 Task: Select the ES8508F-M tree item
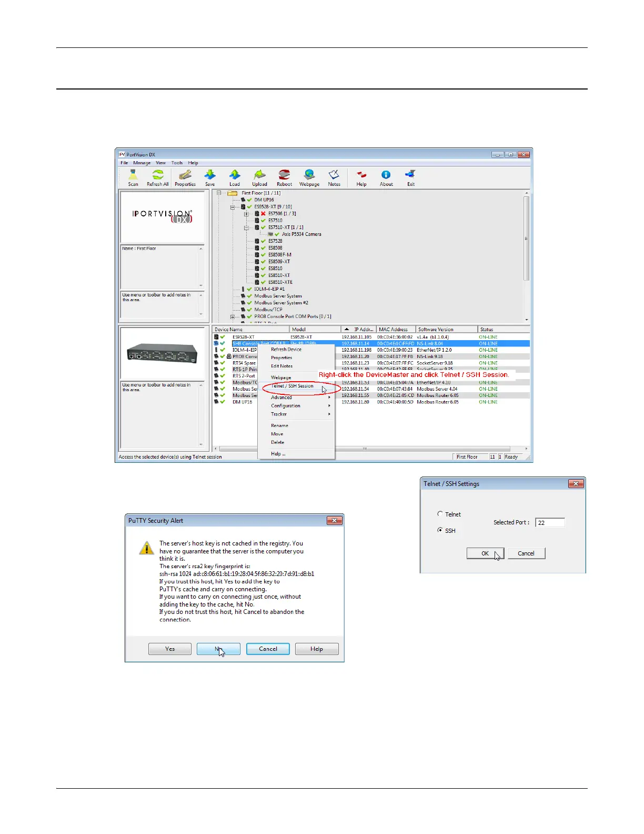pos(279,255)
